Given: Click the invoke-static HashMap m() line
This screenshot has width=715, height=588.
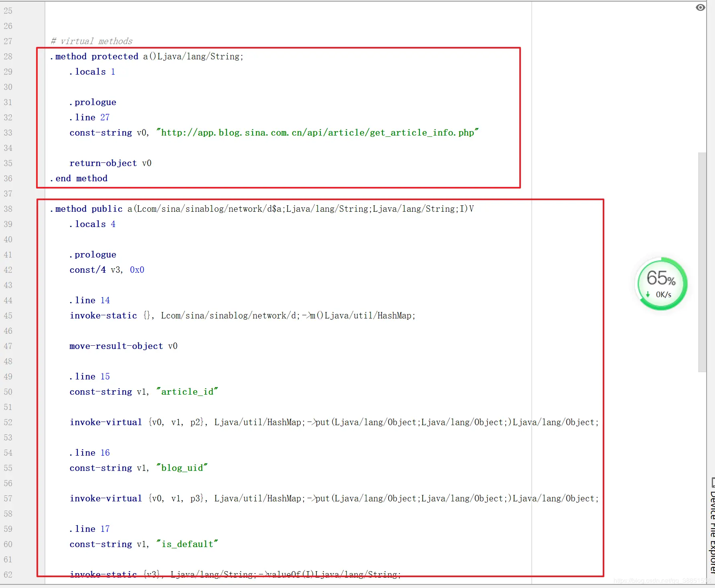Looking at the screenshot, I should pyautogui.click(x=243, y=316).
